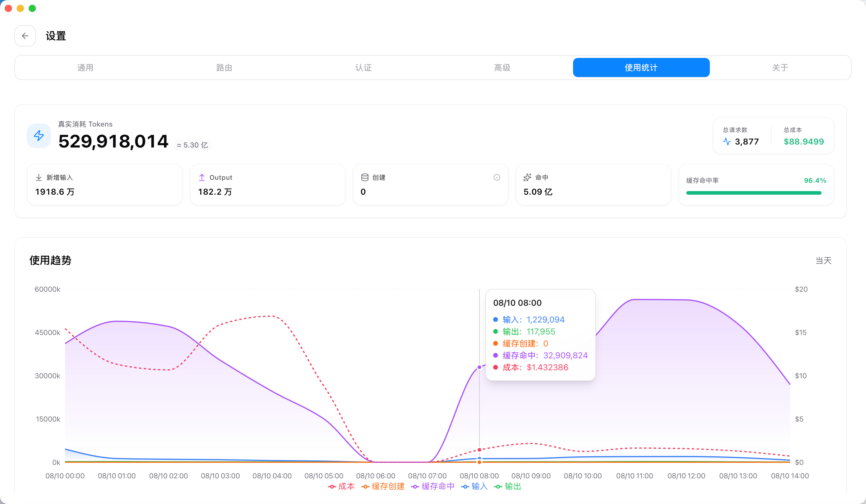Image resolution: width=866 pixels, height=504 pixels.
Task: Click the 缓存命中率 progress bar
Action: tap(756, 193)
